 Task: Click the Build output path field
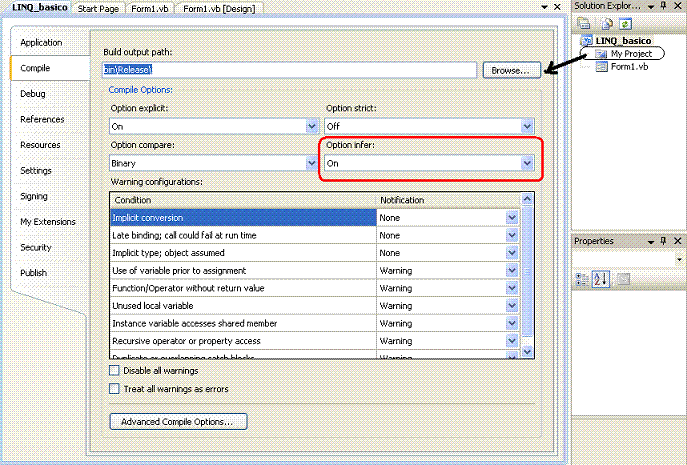click(x=290, y=70)
